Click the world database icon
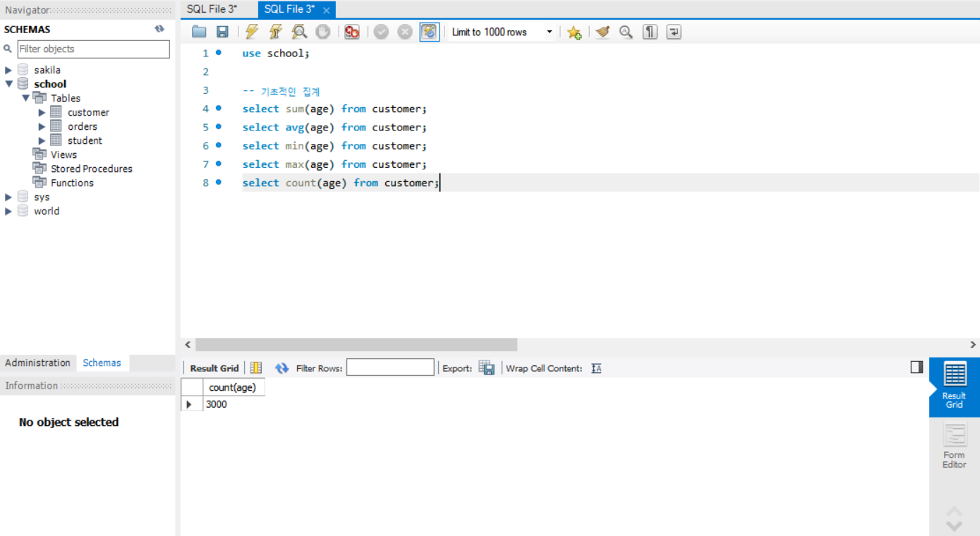Screen dimensions: 980x536 [23, 211]
